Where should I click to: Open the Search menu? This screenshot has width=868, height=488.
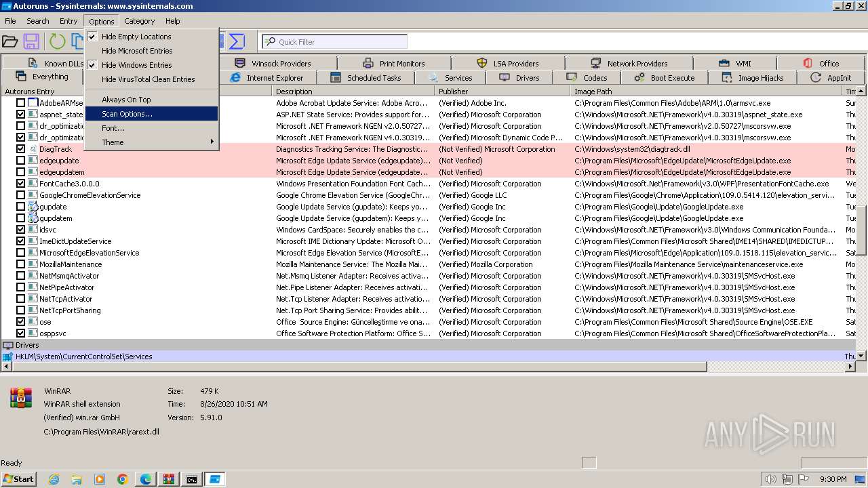(38, 21)
